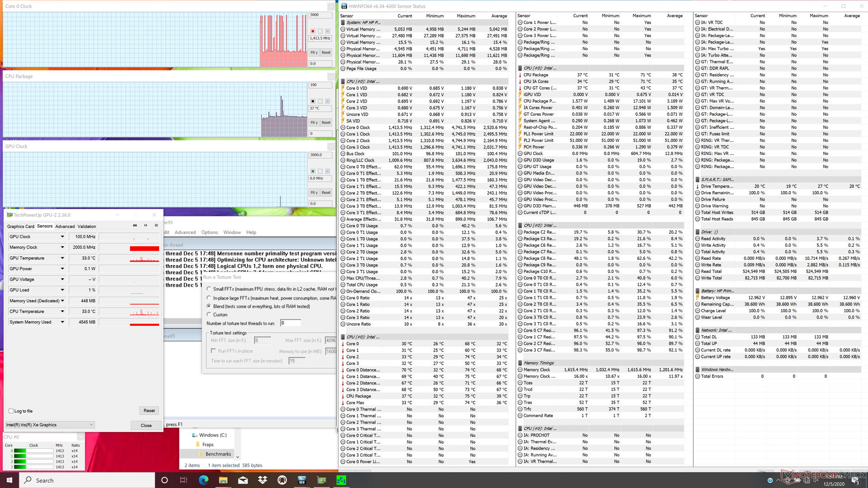Click GPU-Z refresh icon
Screen dimensions: 868x488
pos(146,225)
